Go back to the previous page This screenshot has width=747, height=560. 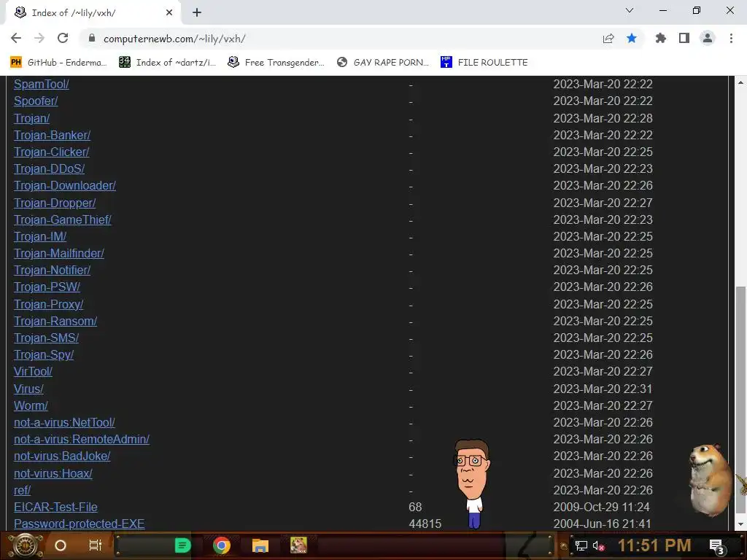[x=16, y=38]
